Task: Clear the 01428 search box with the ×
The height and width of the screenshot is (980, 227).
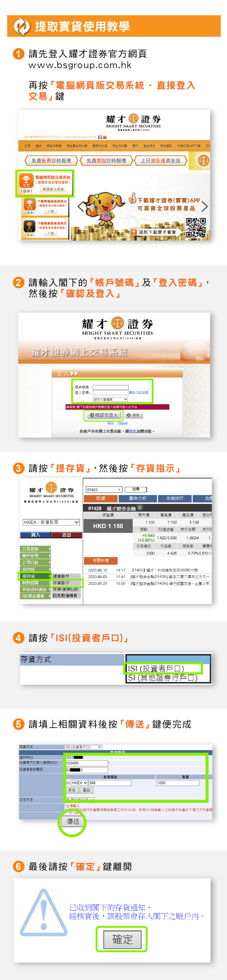Action: [119, 490]
